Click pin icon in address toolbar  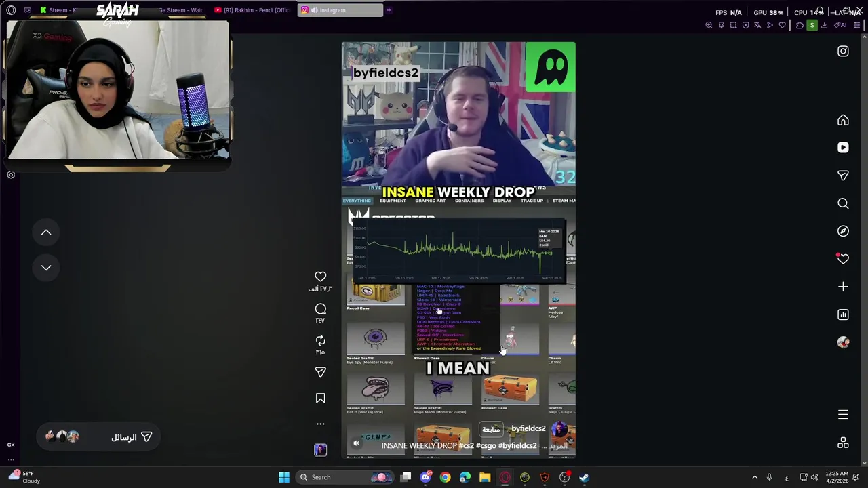click(721, 25)
